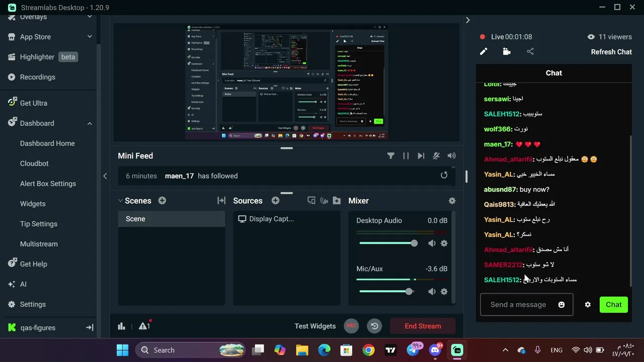Mute Mic/Aux audio

tap(432, 292)
